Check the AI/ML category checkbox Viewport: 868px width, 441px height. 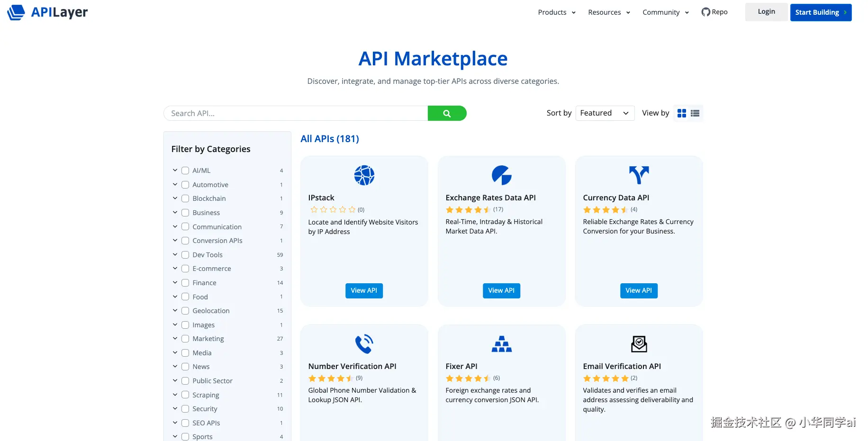[x=185, y=171]
